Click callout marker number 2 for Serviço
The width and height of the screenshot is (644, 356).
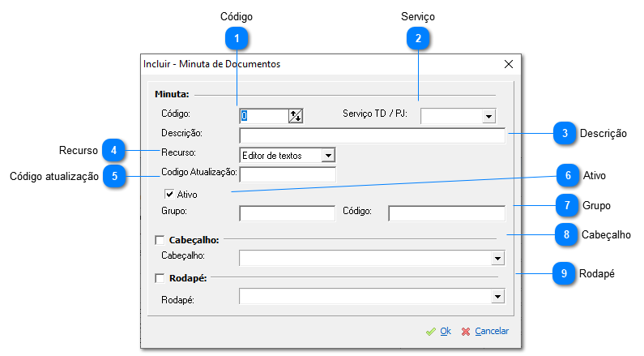click(418, 37)
